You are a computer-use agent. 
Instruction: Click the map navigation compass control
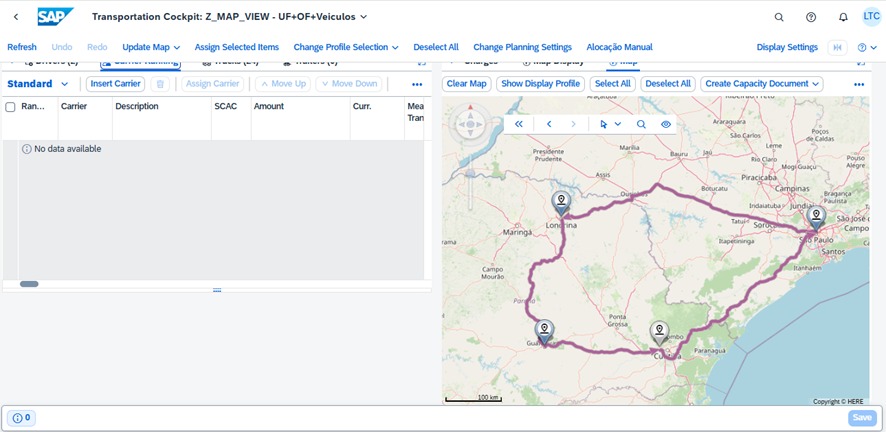(x=470, y=124)
